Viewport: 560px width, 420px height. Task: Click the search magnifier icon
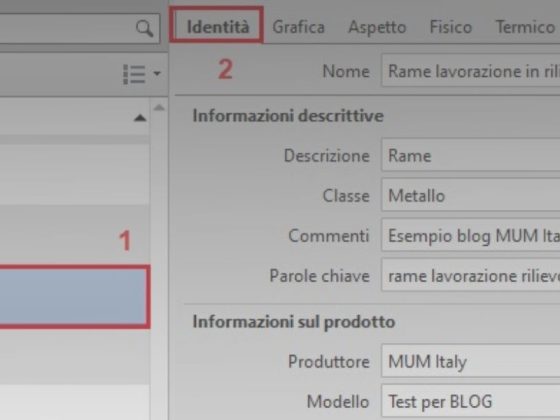145,28
